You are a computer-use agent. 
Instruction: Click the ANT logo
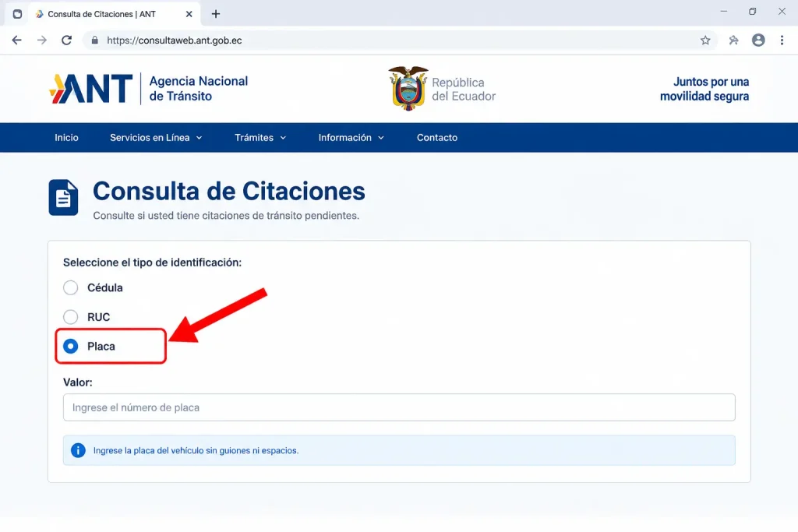90,89
